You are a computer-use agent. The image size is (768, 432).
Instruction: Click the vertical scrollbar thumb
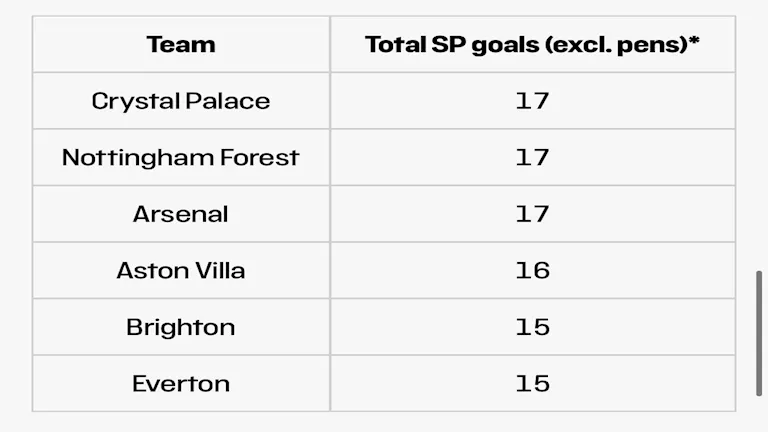pyautogui.click(x=759, y=333)
